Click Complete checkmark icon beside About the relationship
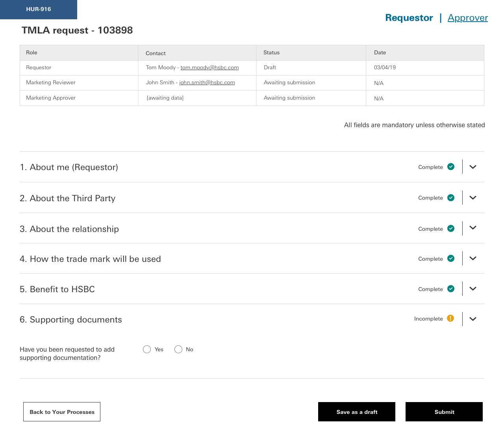504x445 pixels. 451,228
